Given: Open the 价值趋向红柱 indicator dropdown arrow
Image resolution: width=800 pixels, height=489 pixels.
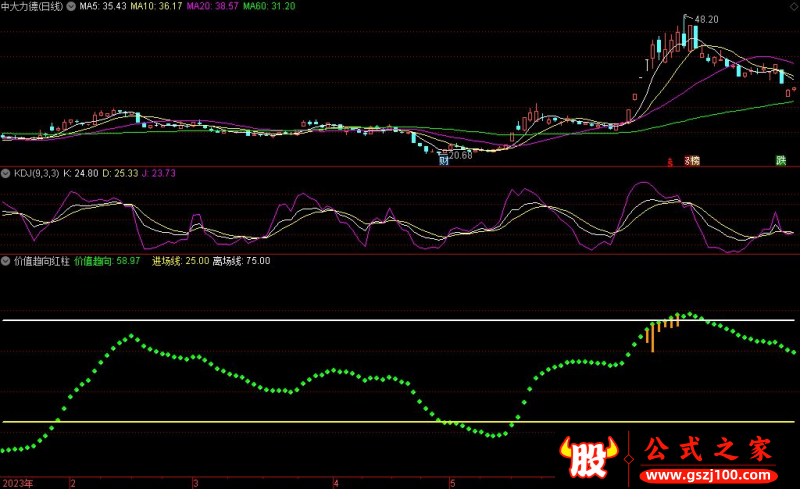Looking at the screenshot, I should [x=7, y=260].
